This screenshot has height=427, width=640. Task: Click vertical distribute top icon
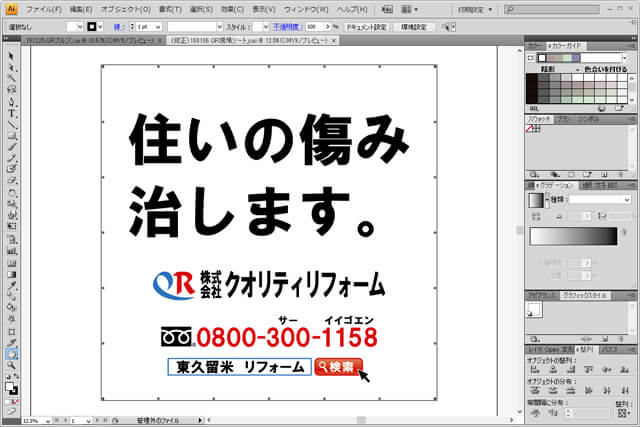coord(535,391)
